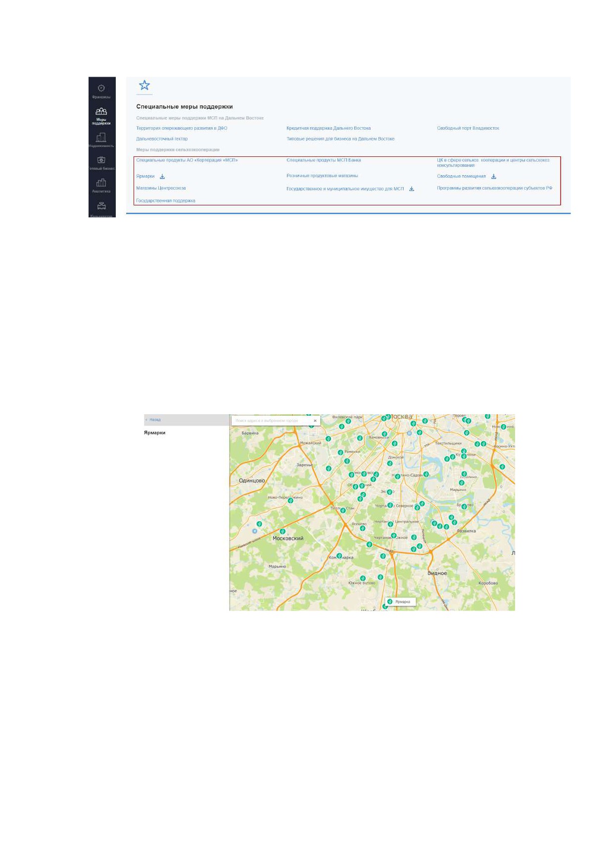The image size is (613, 868).
Task: Open the Аналитика sidebar section
Action: (x=101, y=186)
